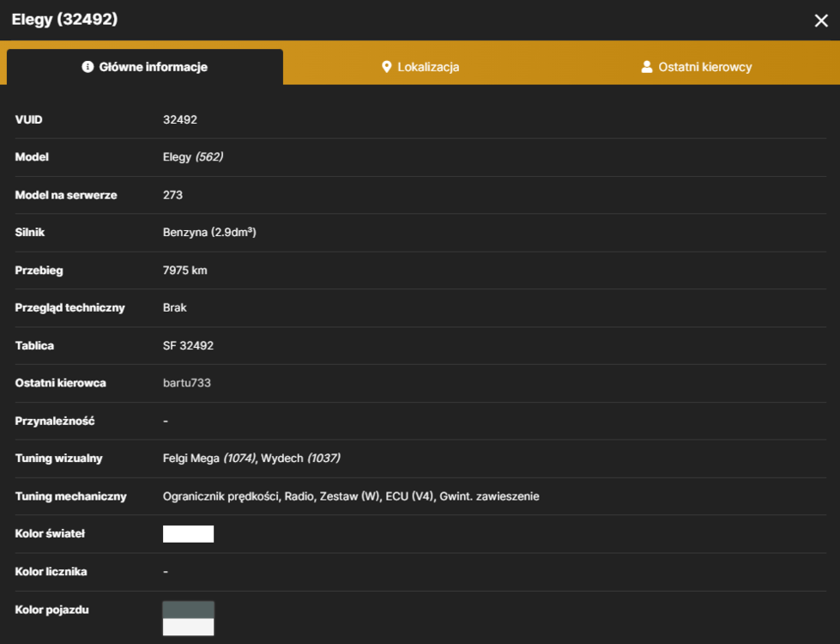Screen dimensions: 840x644
Task: Select visual tuning entry Felgi Mega (1074)
Action: click(x=209, y=459)
